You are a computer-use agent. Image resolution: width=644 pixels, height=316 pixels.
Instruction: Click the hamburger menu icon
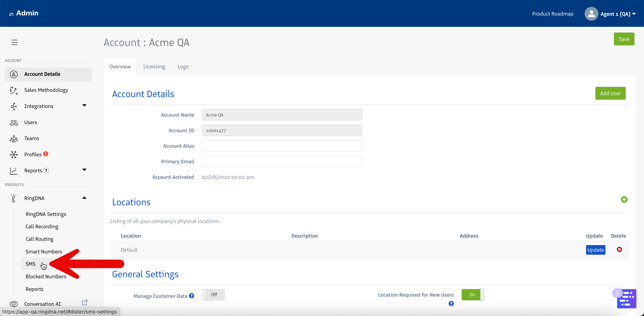[14, 42]
